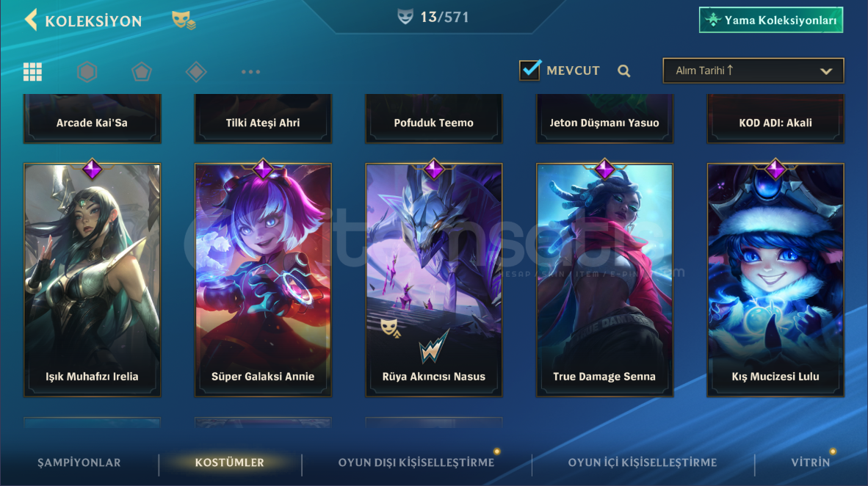This screenshot has width=868, height=486.
Task: Switch to the OYUN DIŞI KİŞİSELLEŞTİRME tab
Action: coord(416,463)
